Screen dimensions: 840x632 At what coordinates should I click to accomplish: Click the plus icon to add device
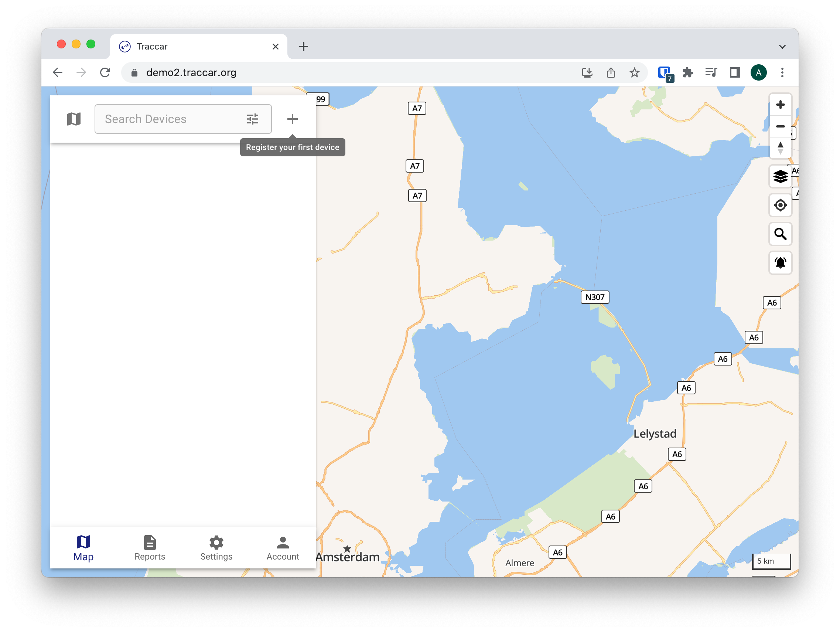(292, 119)
